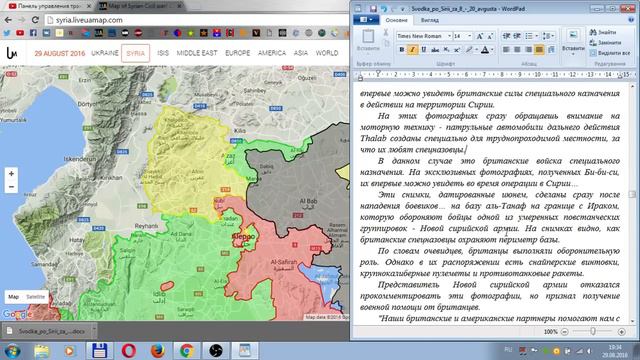This screenshot has height=360, width=640.
Task: Open the line spacing dropdown
Action: point(553,36)
